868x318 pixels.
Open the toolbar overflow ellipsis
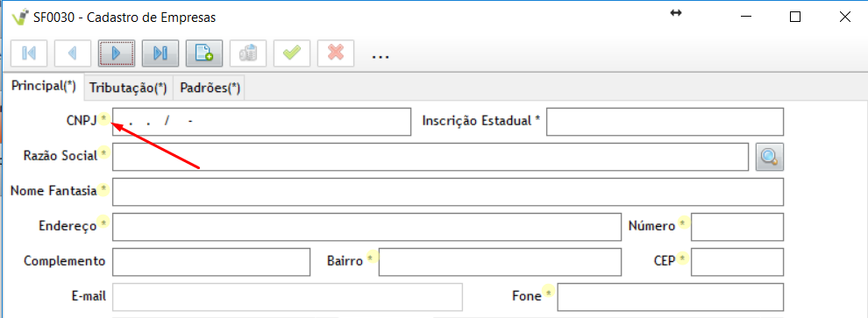(x=381, y=56)
